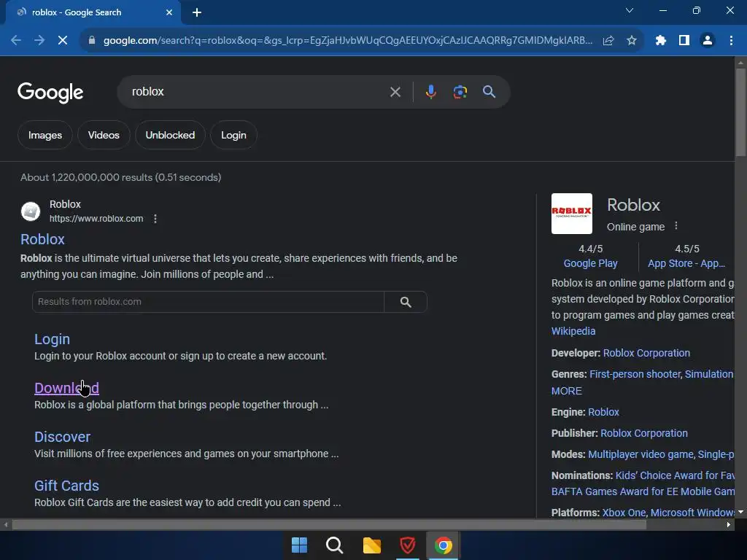The height and width of the screenshot is (560, 747).
Task: Focus the Results from roblox.com field
Action: [x=208, y=302]
